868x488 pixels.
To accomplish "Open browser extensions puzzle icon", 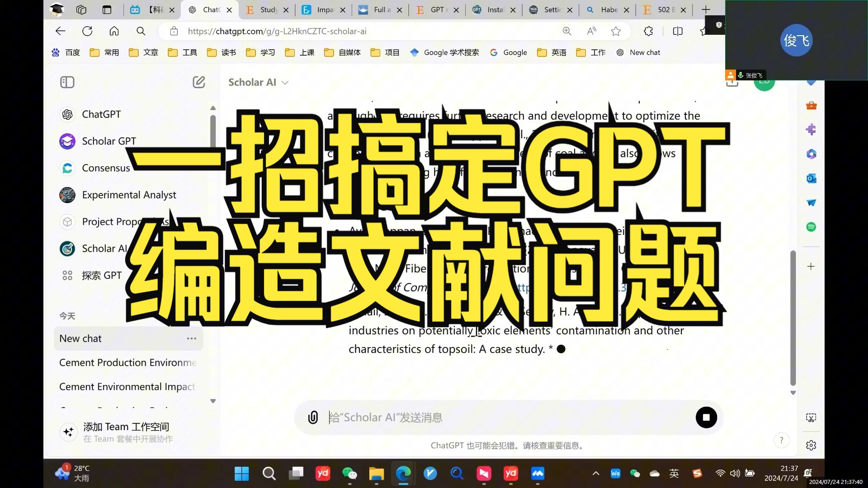I will pos(648,31).
